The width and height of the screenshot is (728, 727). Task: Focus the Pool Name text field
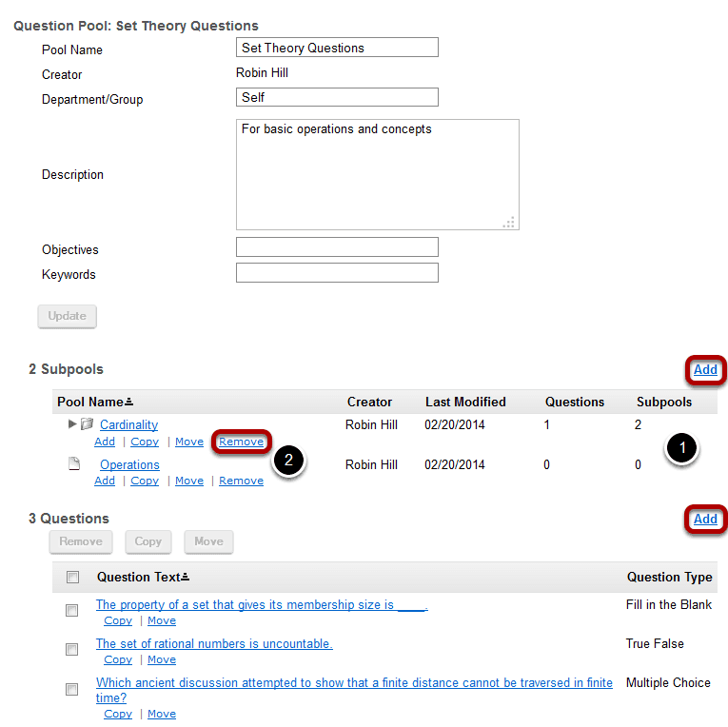pos(337,48)
